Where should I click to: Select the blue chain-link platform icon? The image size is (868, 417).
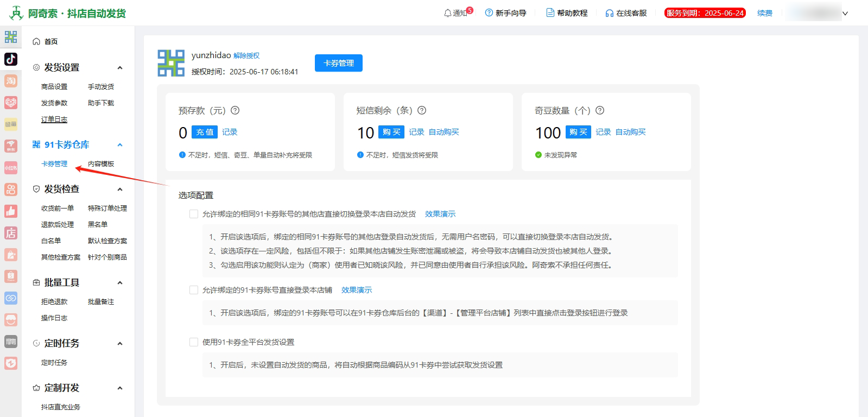[11, 298]
